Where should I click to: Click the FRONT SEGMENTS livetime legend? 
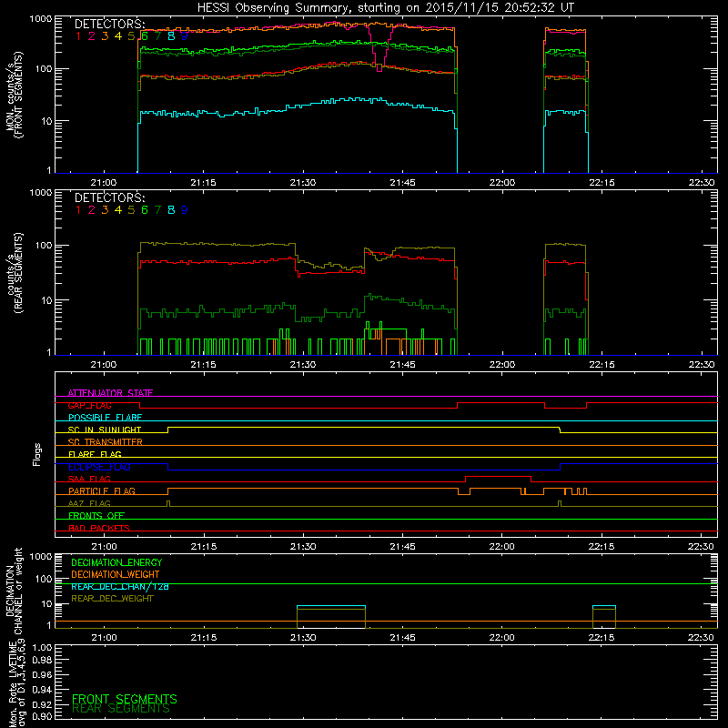click(x=125, y=699)
